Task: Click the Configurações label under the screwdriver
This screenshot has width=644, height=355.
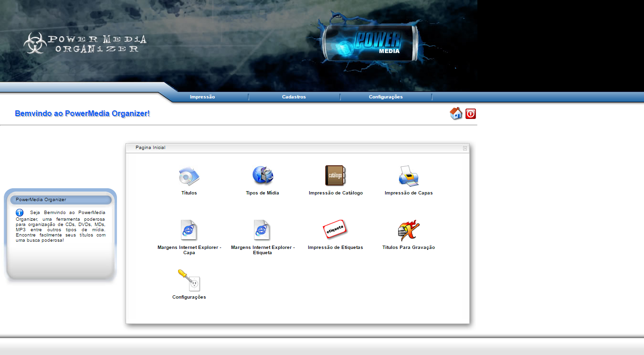Action: (x=189, y=297)
